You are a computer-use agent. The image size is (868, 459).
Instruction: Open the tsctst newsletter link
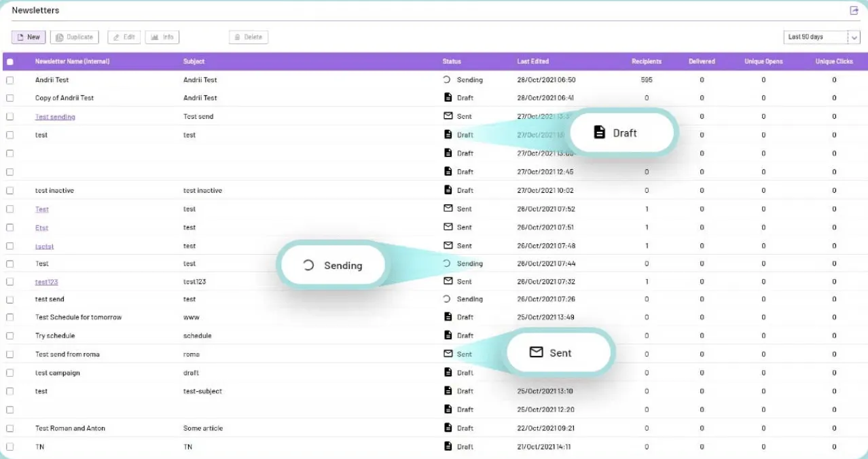pyautogui.click(x=44, y=246)
